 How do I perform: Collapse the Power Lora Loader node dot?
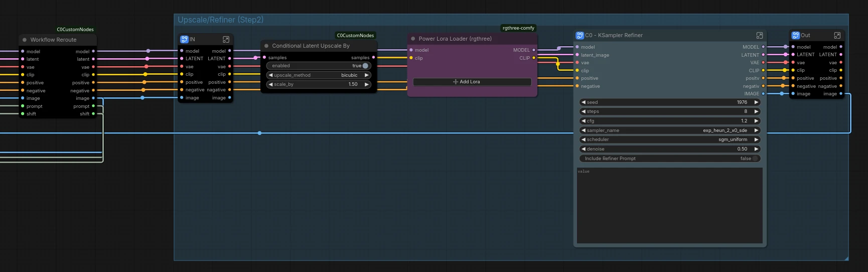click(x=413, y=39)
